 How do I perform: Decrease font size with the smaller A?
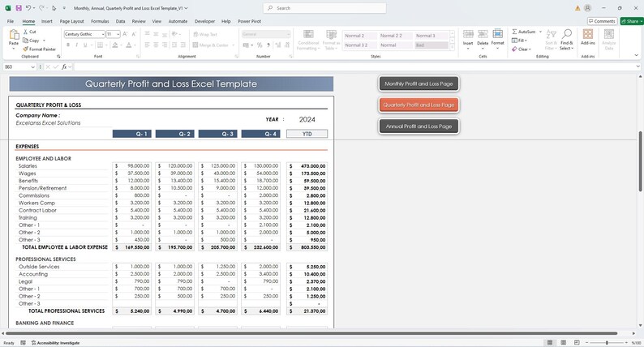point(134,34)
